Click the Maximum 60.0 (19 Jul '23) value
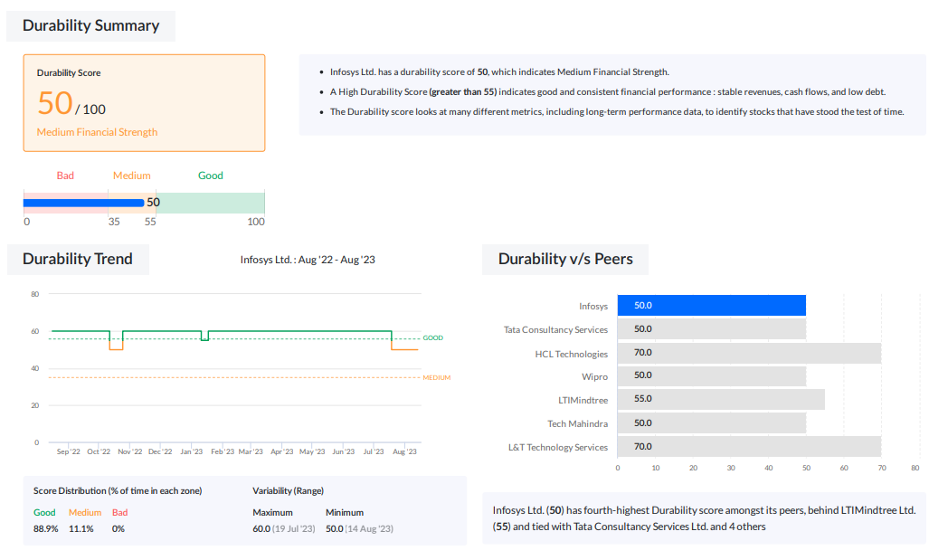 (283, 528)
